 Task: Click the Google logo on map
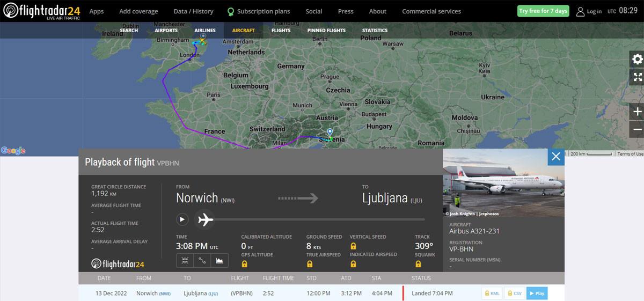coord(13,151)
